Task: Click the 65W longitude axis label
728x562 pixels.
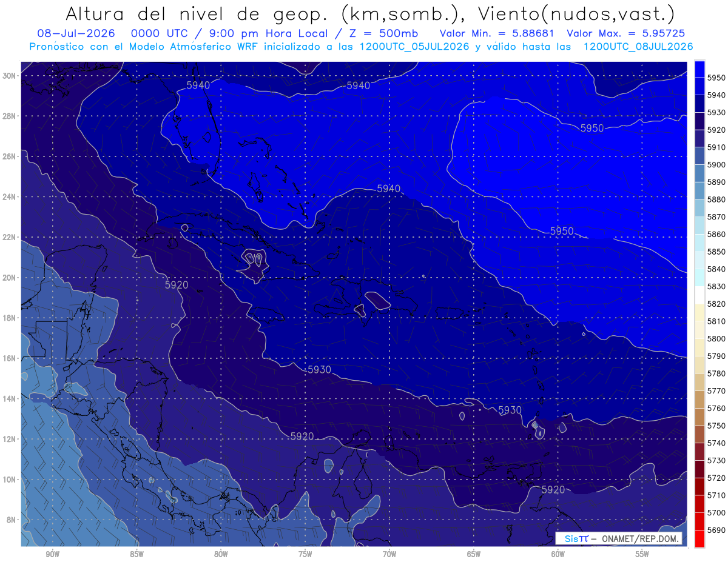Action: click(474, 555)
